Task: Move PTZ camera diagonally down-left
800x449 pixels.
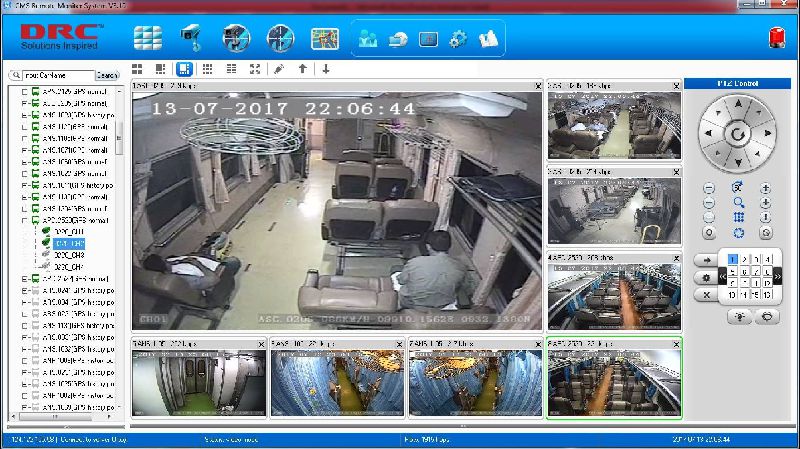Action: (x=717, y=154)
